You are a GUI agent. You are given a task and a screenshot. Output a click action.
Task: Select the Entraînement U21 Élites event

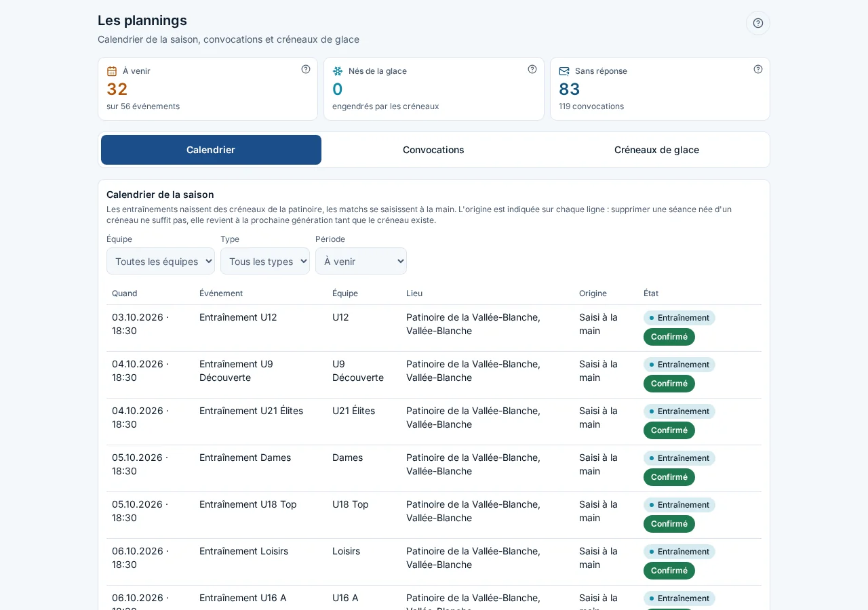(x=251, y=411)
